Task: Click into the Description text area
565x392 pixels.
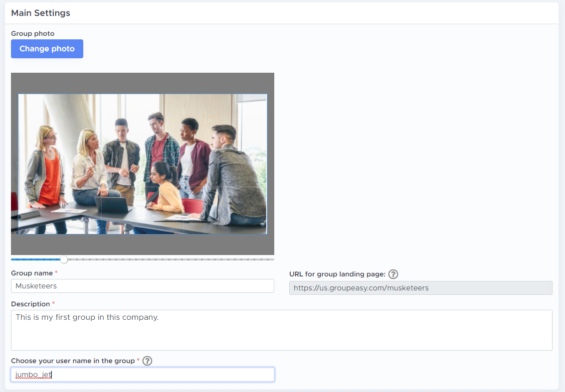Action: tap(281, 330)
